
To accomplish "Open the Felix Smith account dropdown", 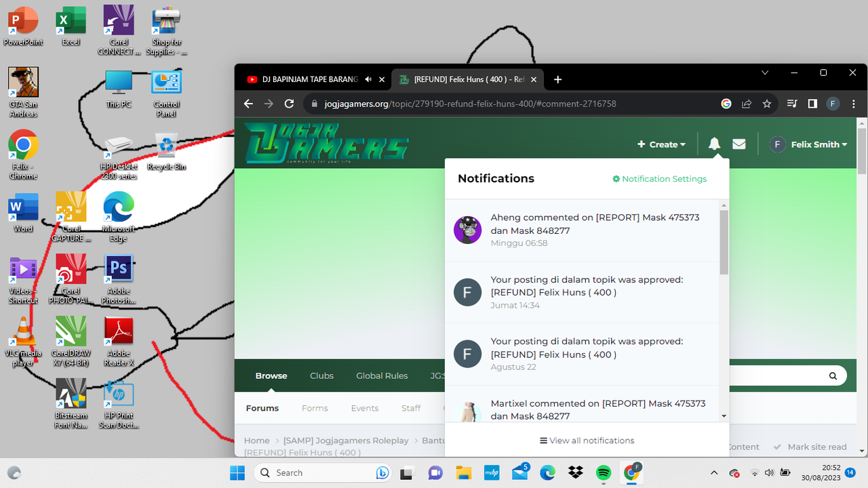I will pyautogui.click(x=808, y=144).
